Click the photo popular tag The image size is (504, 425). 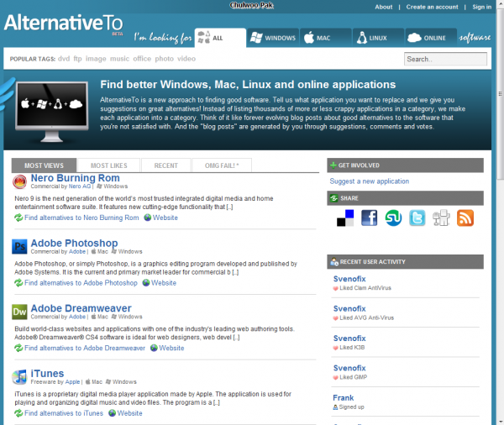tap(165, 59)
